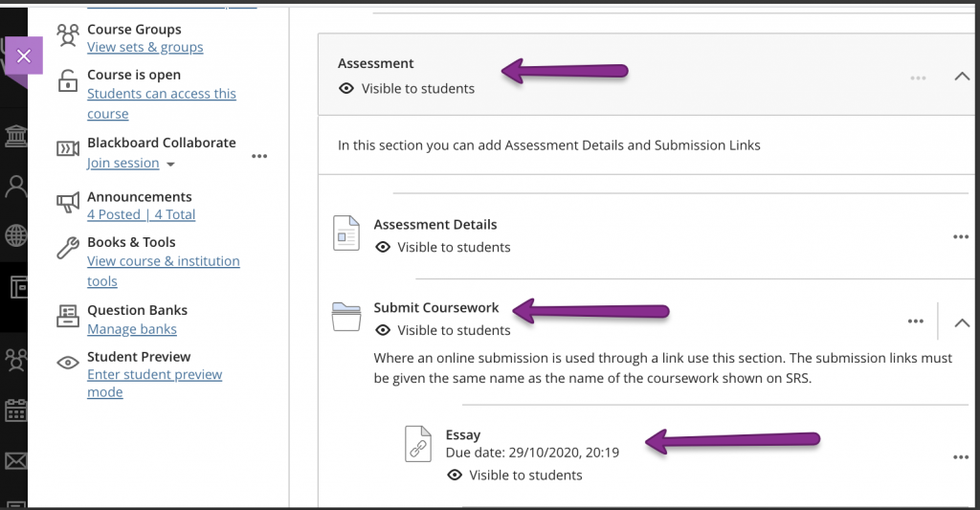Open Assessment Details more options menu
Screen dimensions: 980x510
(961, 237)
